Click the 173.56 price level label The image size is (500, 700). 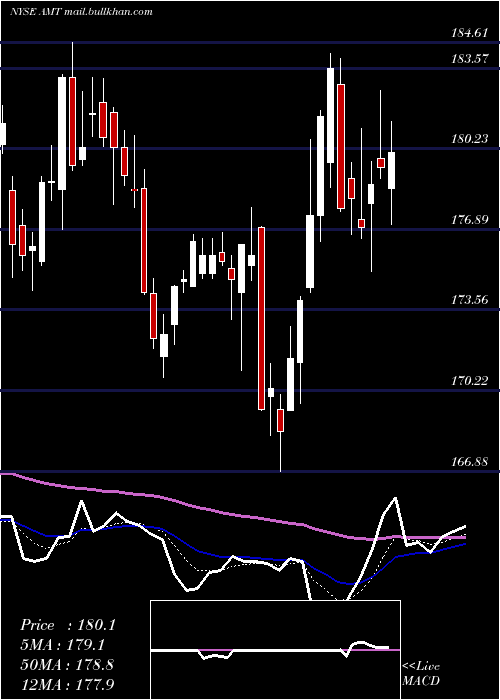470,300
